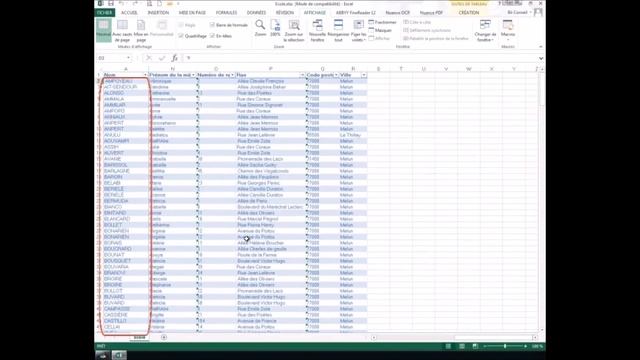Image resolution: width=640 pixels, height=360 pixels.
Task: Click the taskbar Excel app button
Action: 119,355
